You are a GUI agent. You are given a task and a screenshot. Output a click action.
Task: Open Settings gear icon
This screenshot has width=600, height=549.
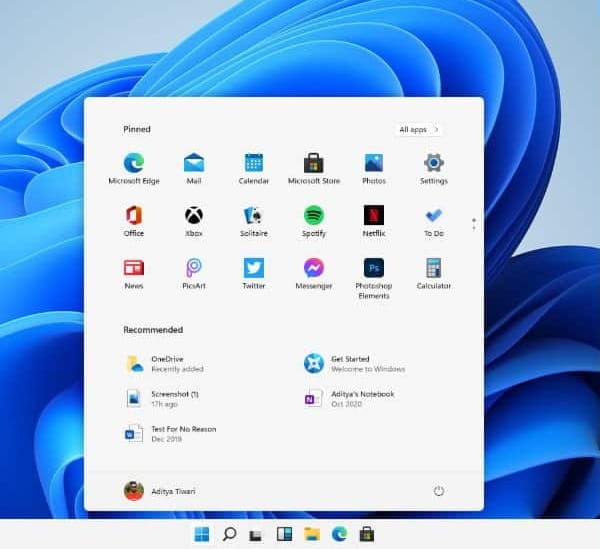(x=434, y=169)
